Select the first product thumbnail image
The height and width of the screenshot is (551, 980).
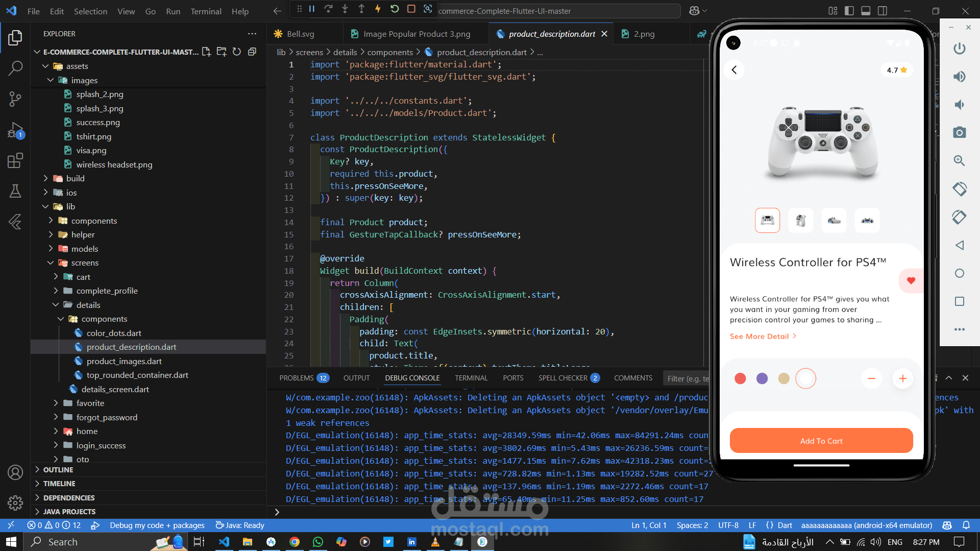(768, 221)
